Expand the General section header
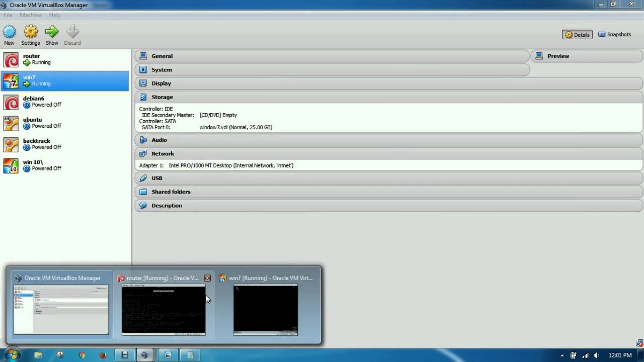The width and height of the screenshot is (644, 362). 332,56
